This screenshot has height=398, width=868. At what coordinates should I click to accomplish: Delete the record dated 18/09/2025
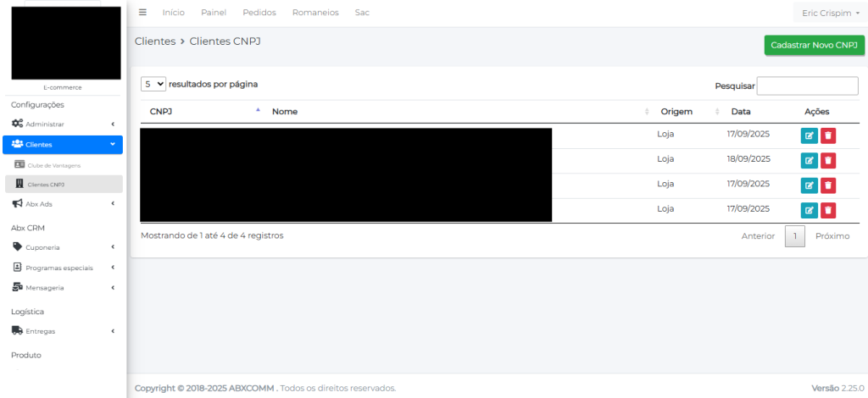(828, 160)
